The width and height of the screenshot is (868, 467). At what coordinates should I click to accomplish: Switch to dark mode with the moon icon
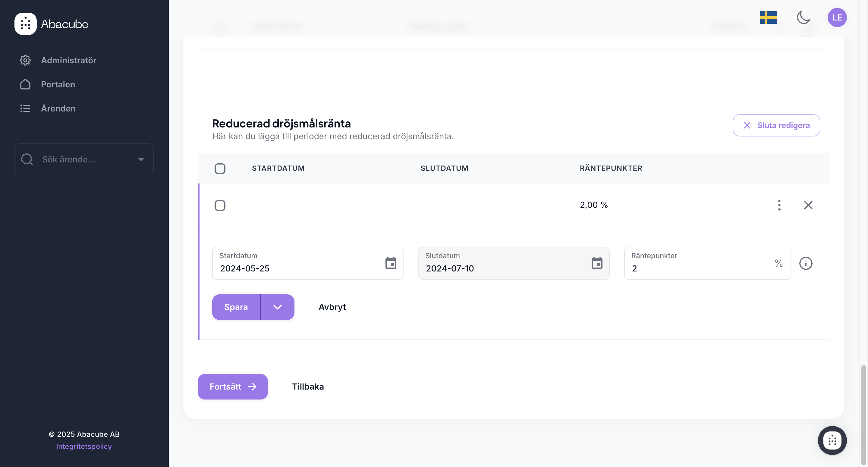[803, 17]
